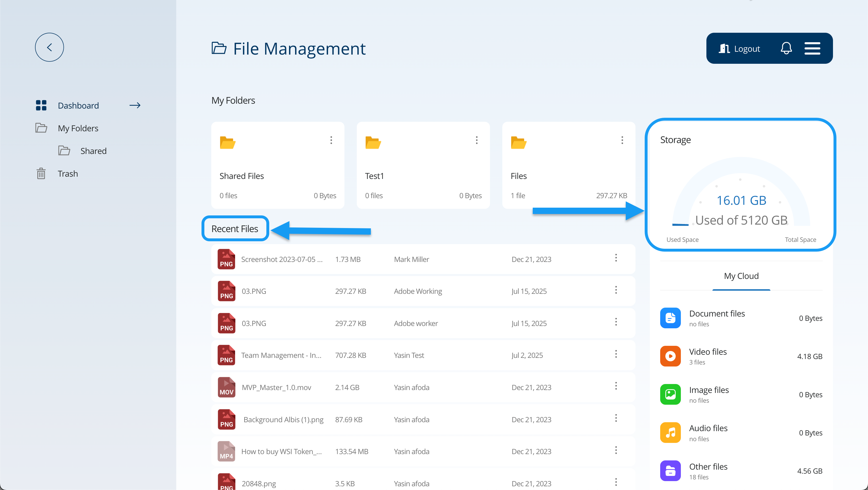
Task: Click the Image files green icon
Action: [x=670, y=394]
